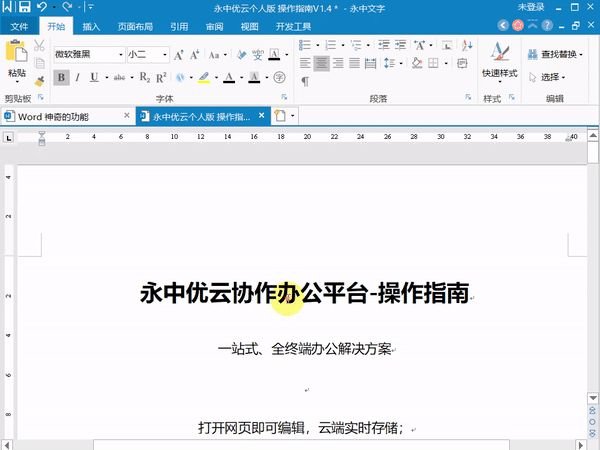The width and height of the screenshot is (600, 450).
Task: Click the phonetic guide (wén) icon
Action: [x=258, y=55]
